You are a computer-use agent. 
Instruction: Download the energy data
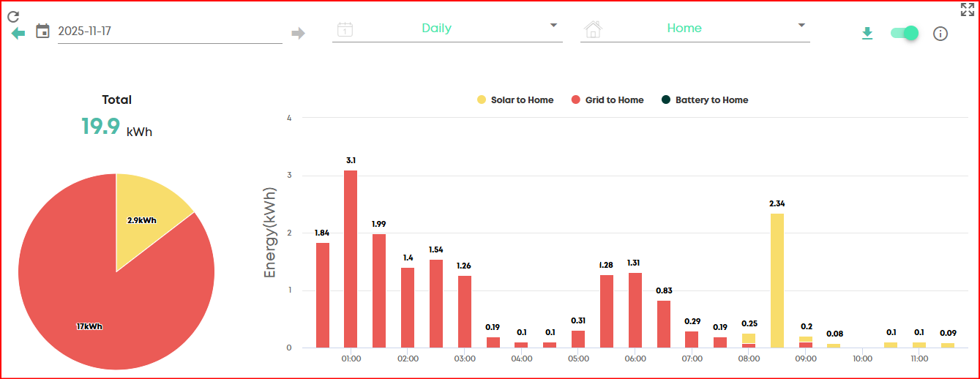point(867,34)
